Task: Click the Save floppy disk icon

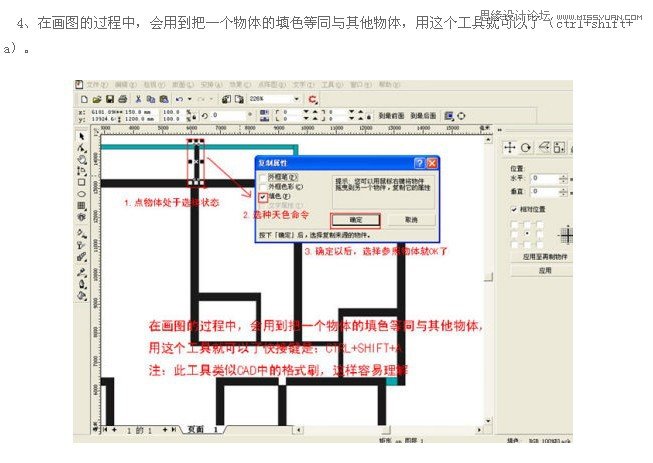Action: point(110,99)
